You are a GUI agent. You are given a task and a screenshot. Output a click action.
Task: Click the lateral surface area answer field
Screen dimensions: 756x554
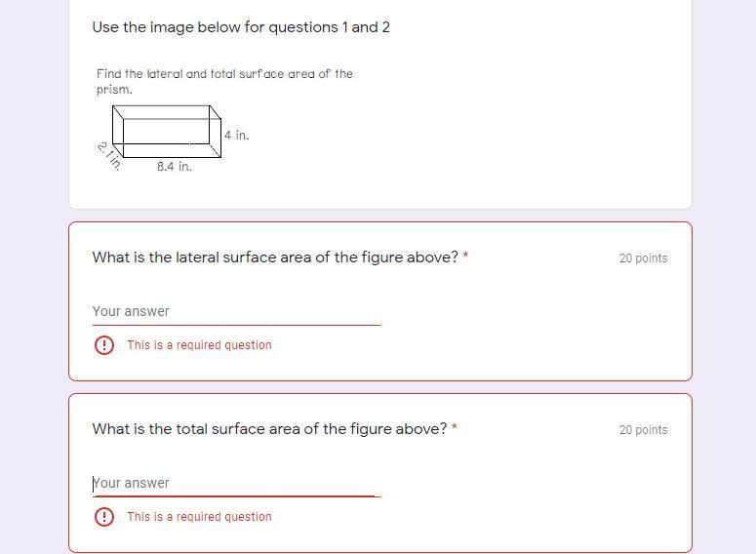pyautogui.click(x=235, y=311)
